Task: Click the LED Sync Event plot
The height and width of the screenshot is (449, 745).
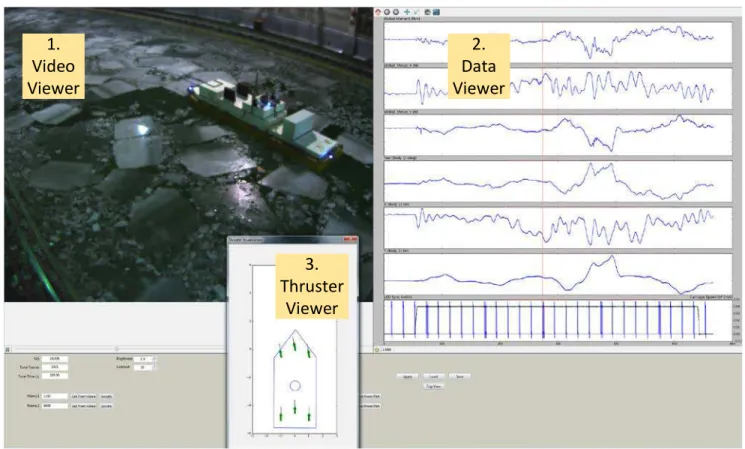Action: pyautogui.click(x=558, y=320)
